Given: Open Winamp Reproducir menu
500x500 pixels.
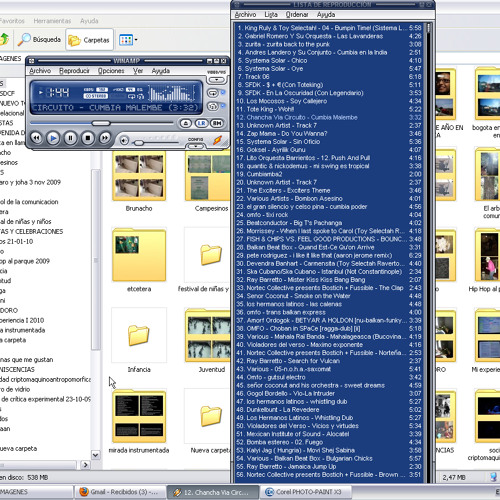Looking at the screenshot, I should 74,71.
